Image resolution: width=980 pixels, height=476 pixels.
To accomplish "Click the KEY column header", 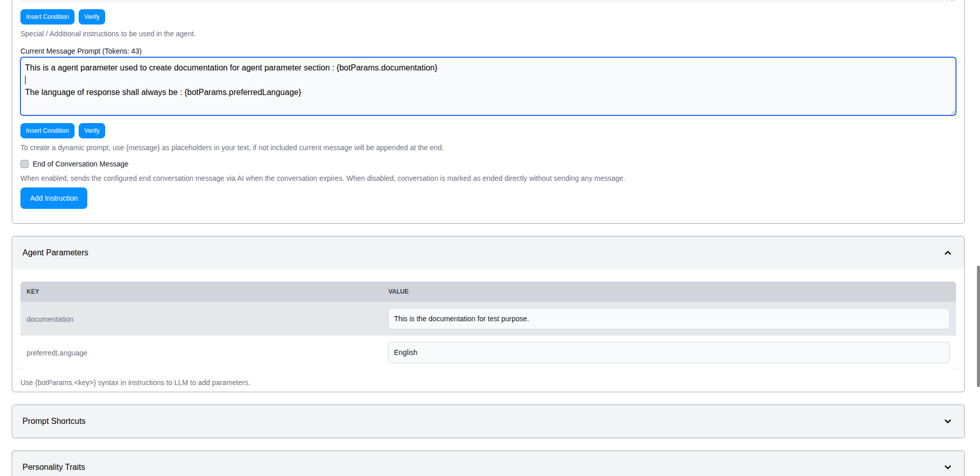I will [x=33, y=292].
